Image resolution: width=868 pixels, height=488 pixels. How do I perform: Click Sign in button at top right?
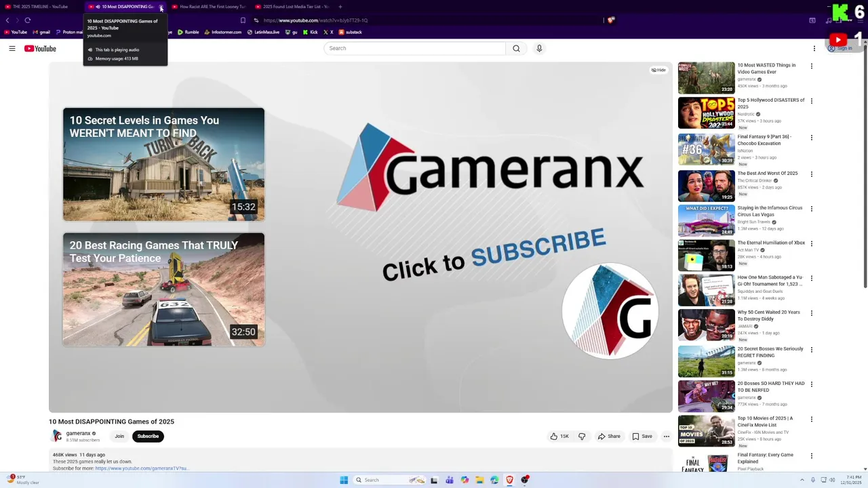pos(840,48)
